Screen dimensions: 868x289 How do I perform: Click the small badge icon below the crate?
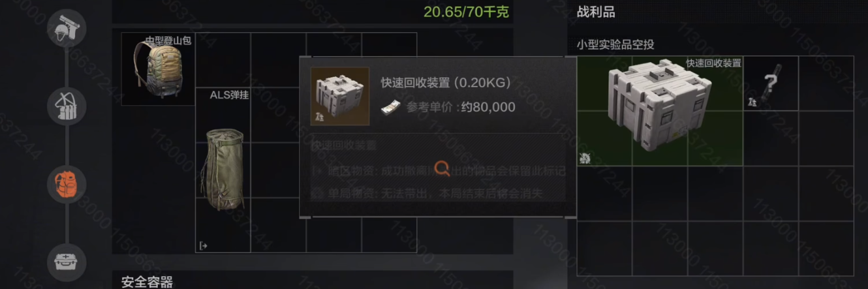pyautogui.click(x=584, y=157)
